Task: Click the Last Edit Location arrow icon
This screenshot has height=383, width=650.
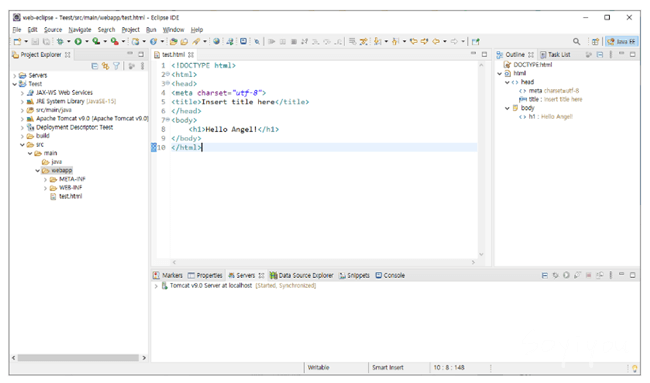Action: [x=413, y=41]
